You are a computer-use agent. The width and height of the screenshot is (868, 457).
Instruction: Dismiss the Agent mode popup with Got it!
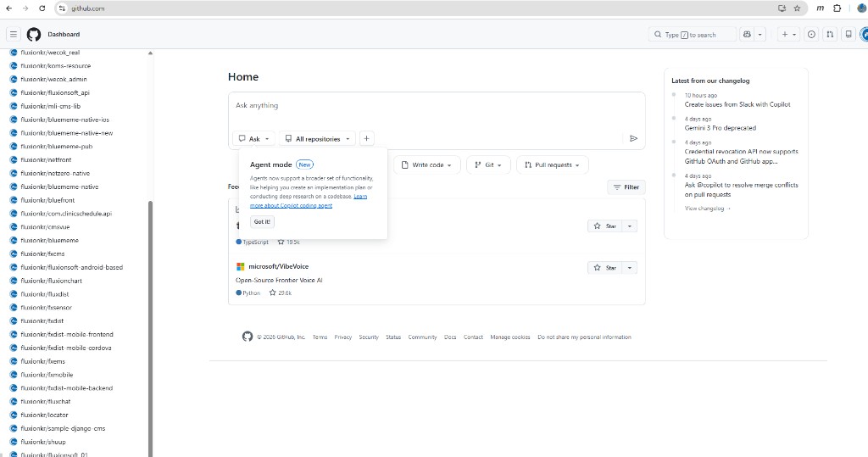(x=262, y=221)
